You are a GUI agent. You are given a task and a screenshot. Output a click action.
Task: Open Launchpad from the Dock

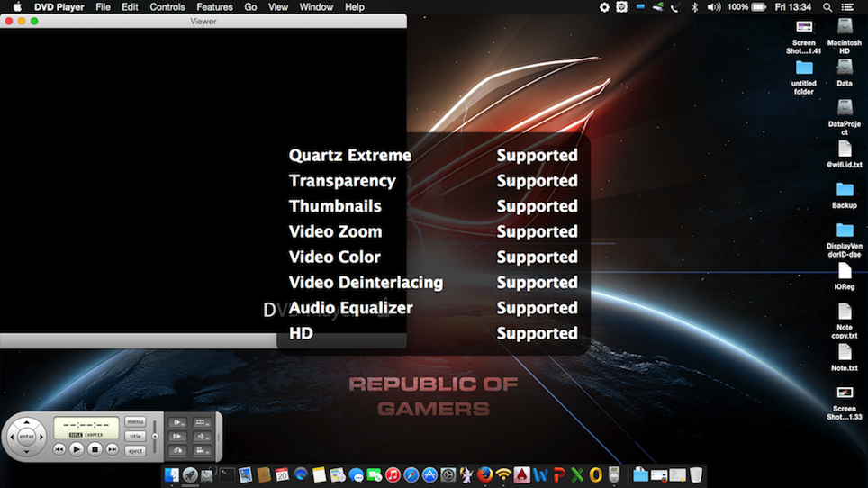pos(190,474)
